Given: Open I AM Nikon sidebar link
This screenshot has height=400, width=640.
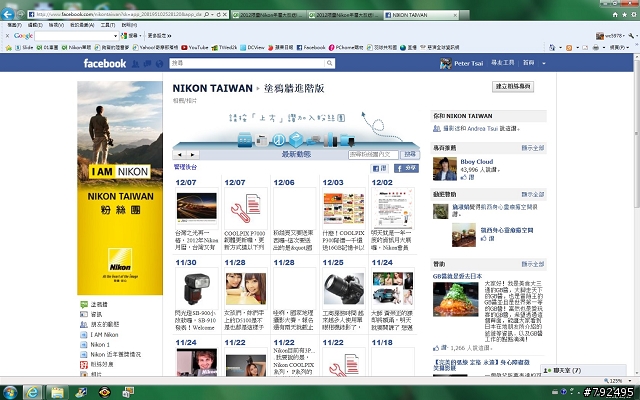Looking at the screenshot, I should (x=104, y=335).
